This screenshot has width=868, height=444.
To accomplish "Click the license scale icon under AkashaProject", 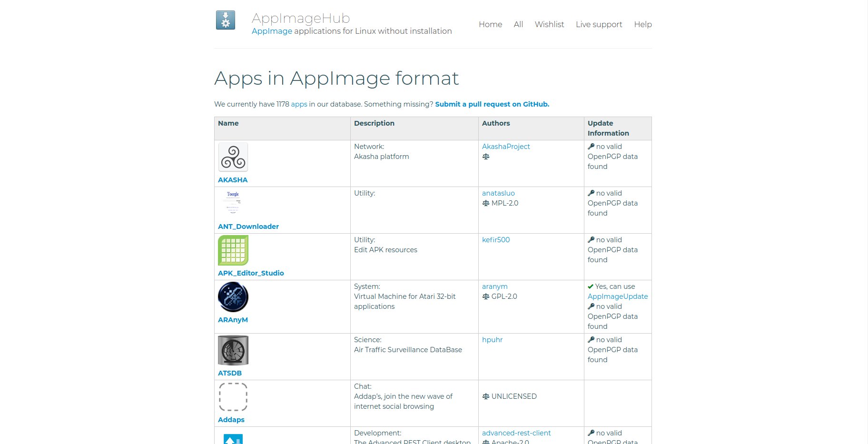I will 486,157.
